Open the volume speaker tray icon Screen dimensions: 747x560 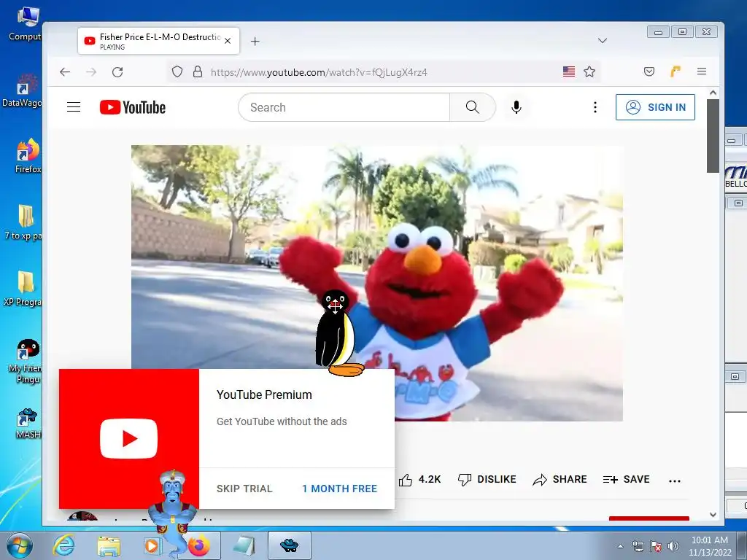673,546
